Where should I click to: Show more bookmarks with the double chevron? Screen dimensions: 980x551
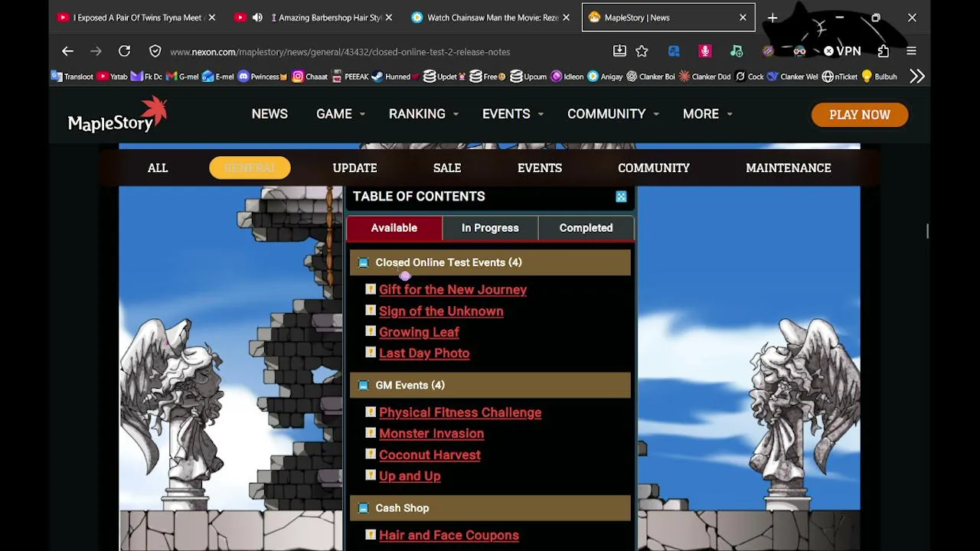[x=917, y=77]
